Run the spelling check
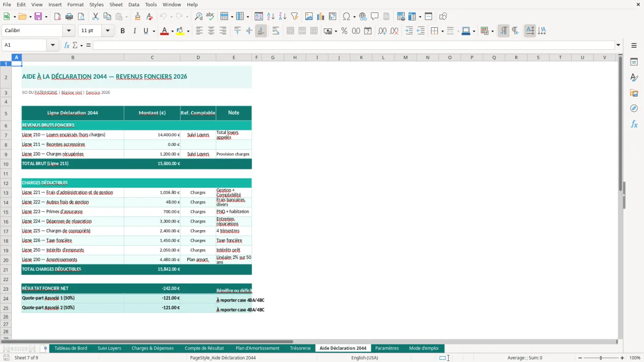 (210, 17)
